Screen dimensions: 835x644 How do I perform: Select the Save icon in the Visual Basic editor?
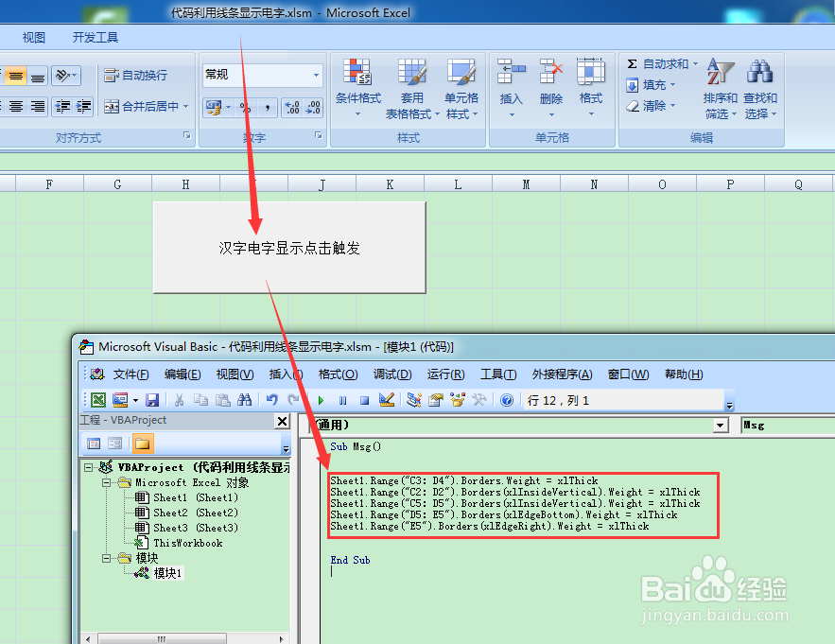150,400
